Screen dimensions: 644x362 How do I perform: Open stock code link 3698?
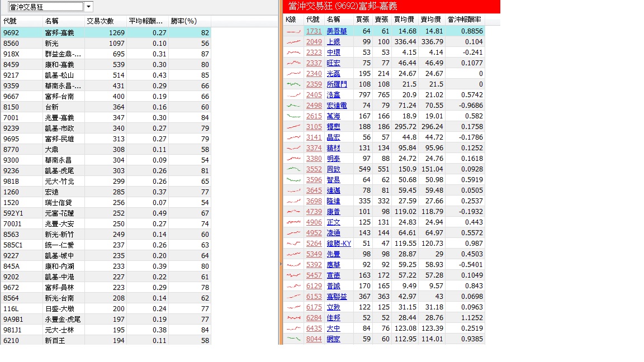click(314, 201)
